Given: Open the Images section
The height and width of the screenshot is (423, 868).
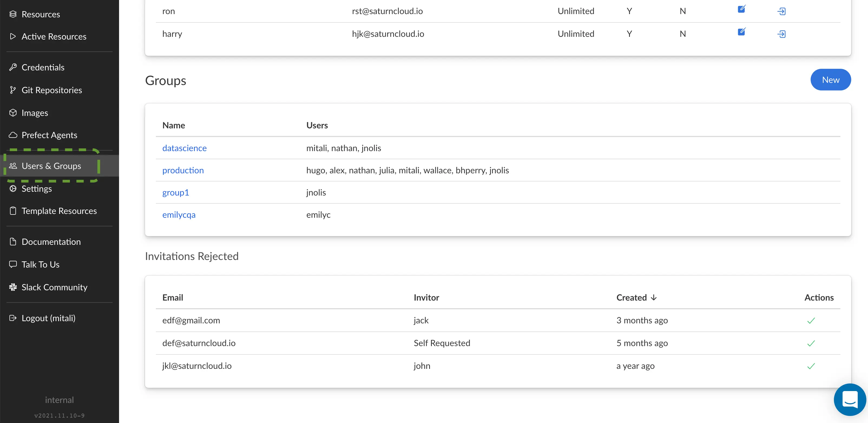Looking at the screenshot, I should [x=35, y=112].
